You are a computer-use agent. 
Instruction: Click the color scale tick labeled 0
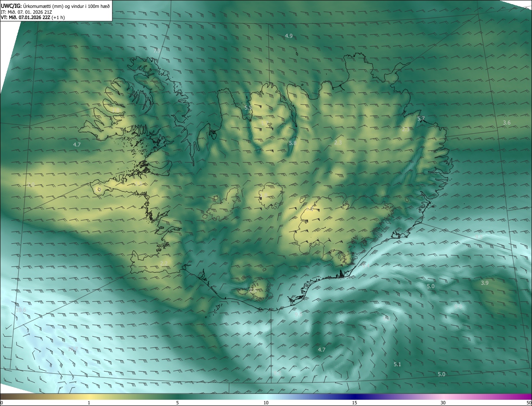tap(1, 403)
